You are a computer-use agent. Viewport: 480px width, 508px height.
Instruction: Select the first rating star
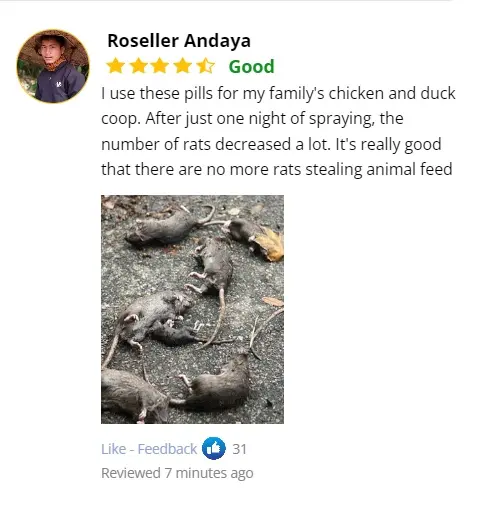[115, 66]
